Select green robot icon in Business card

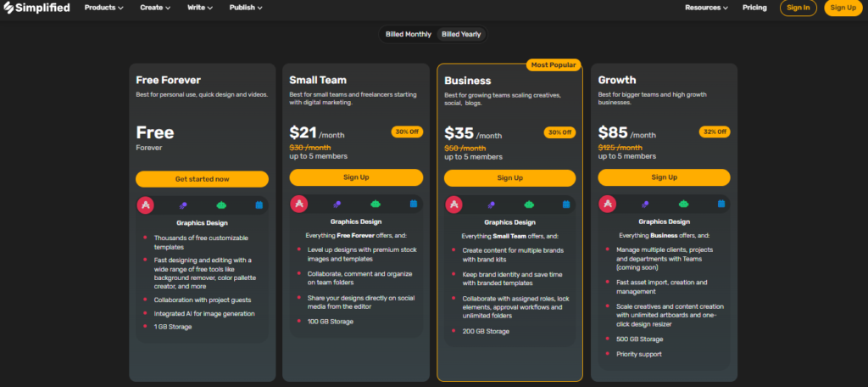(x=529, y=205)
